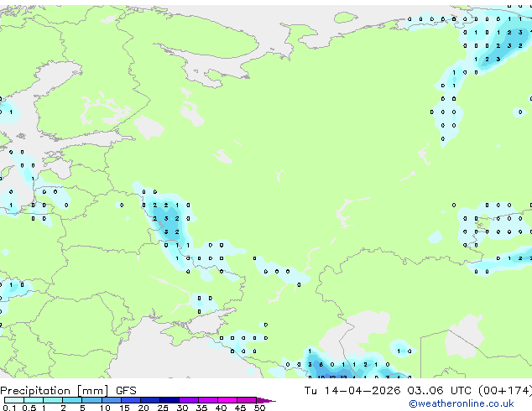Click the 'Precipitation [mm] GFS' title text
Image resolution: width=532 pixels, height=411 pixels.
68,391
